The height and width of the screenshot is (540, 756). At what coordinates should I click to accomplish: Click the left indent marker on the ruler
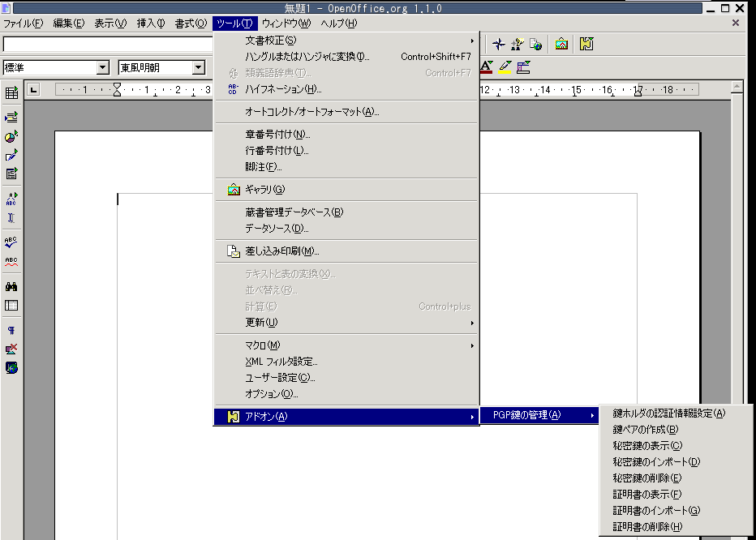pyautogui.click(x=117, y=90)
